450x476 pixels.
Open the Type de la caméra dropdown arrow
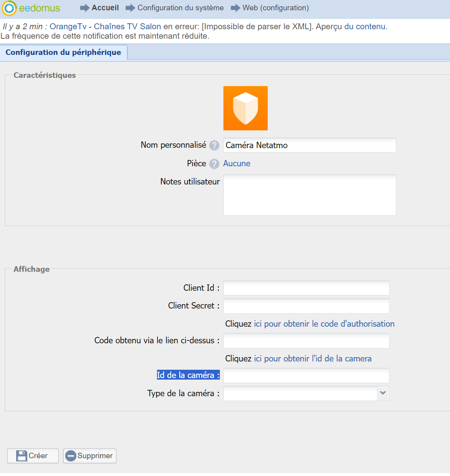click(383, 393)
